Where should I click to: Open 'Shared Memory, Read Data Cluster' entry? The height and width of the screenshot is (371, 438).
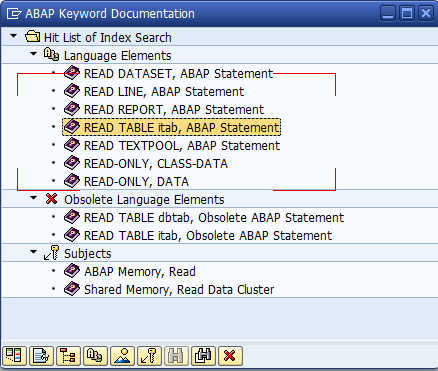coord(179,290)
